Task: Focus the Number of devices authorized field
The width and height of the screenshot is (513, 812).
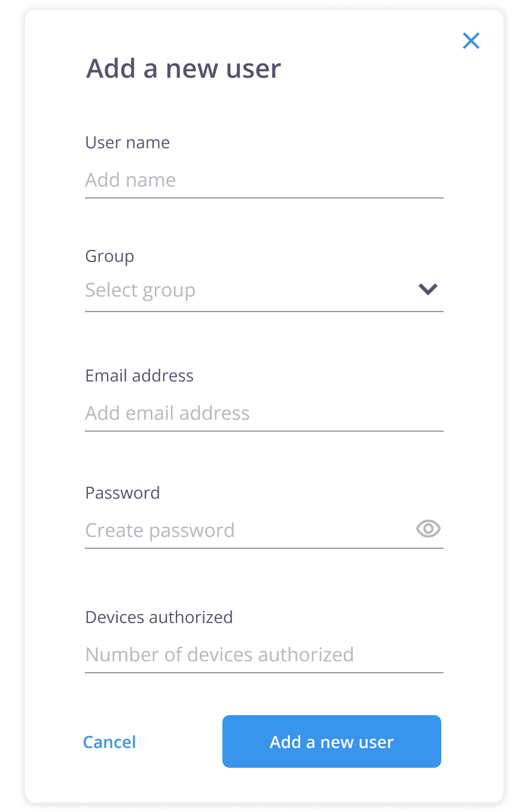Action: point(263,655)
